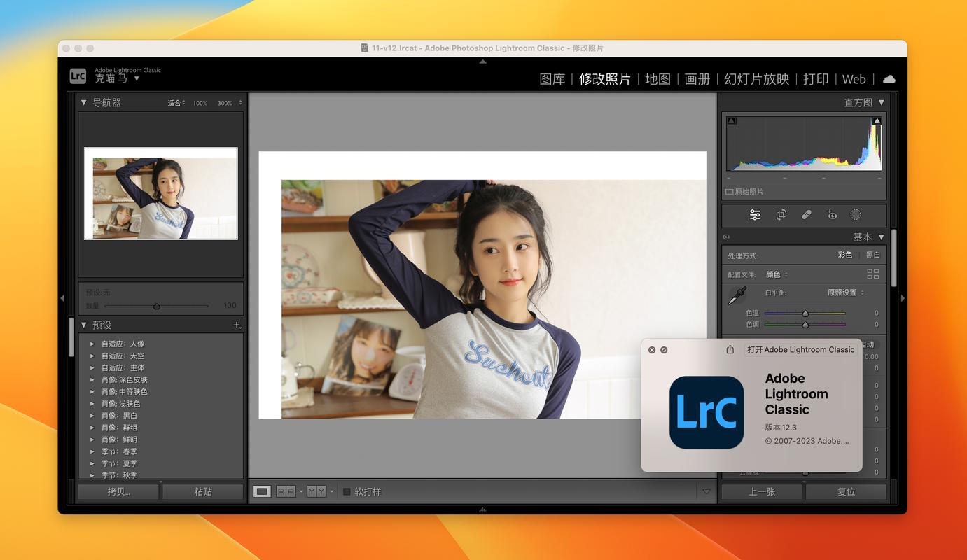
Task: Switch to the Book (画册) module
Action: tap(697, 79)
